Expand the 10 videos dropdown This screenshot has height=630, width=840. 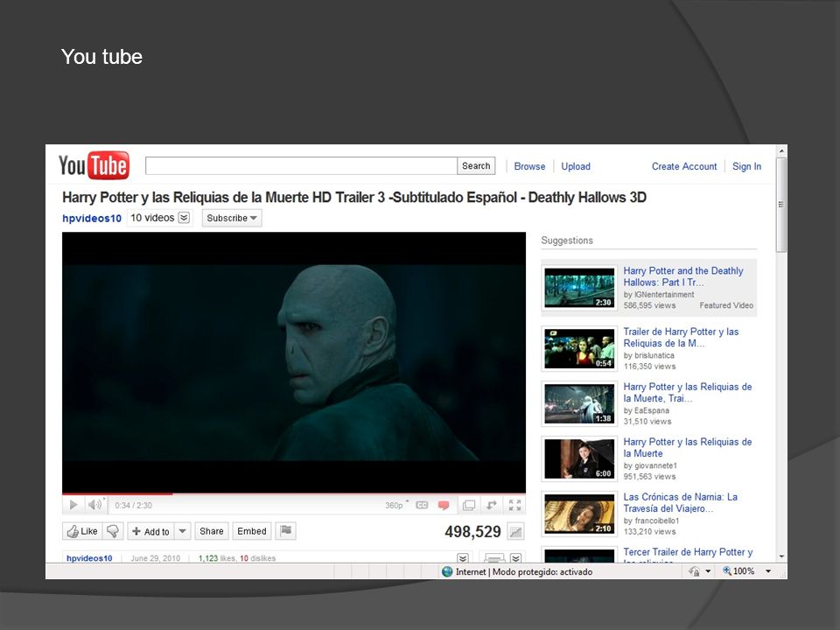(x=184, y=218)
